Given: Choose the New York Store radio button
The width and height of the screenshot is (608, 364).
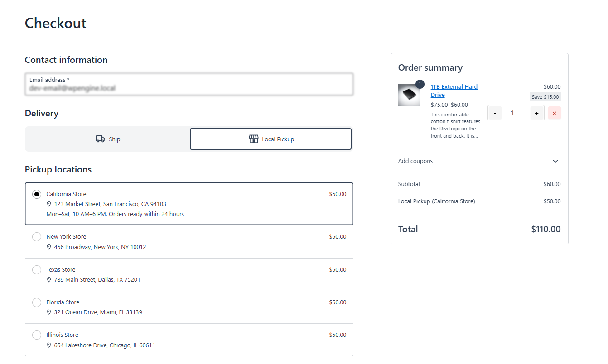Looking at the screenshot, I should pos(37,237).
